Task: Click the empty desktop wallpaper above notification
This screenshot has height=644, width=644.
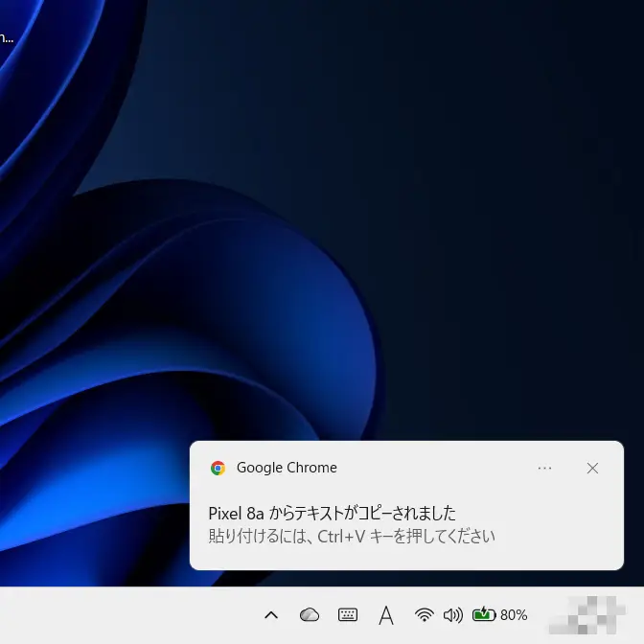Action: 479,240
